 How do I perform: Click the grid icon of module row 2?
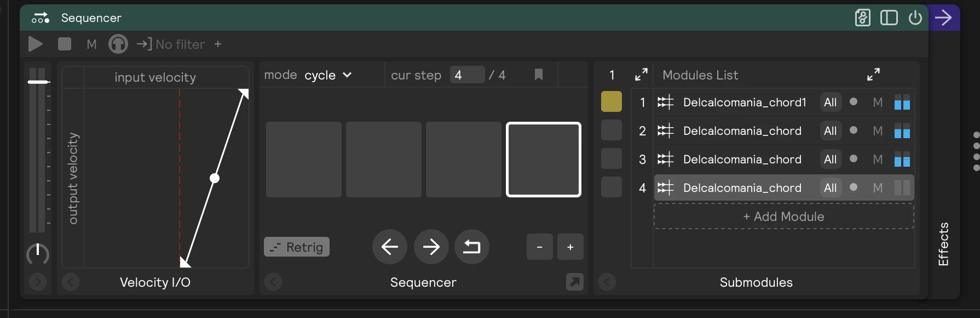(x=666, y=131)
